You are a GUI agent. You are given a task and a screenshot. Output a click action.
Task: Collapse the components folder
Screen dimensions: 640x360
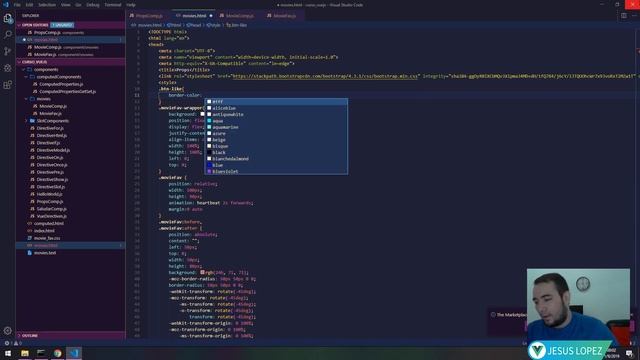pos(46,69)
